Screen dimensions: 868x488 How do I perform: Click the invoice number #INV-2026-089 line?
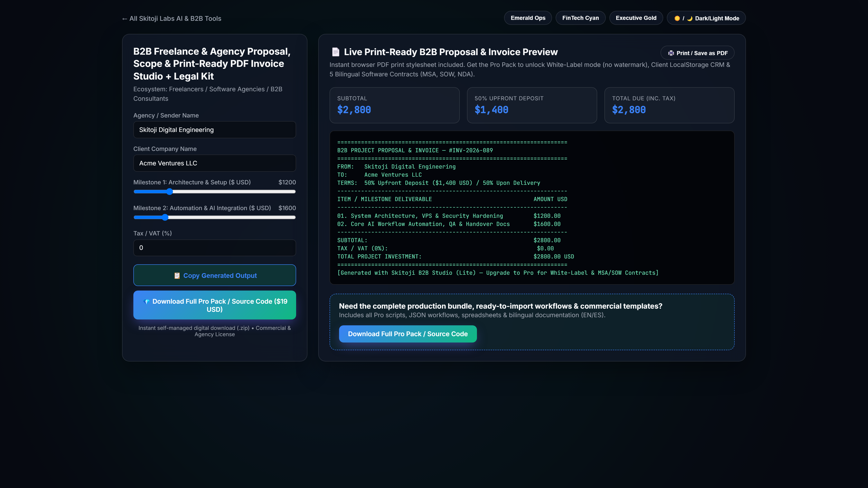(415, 150)
